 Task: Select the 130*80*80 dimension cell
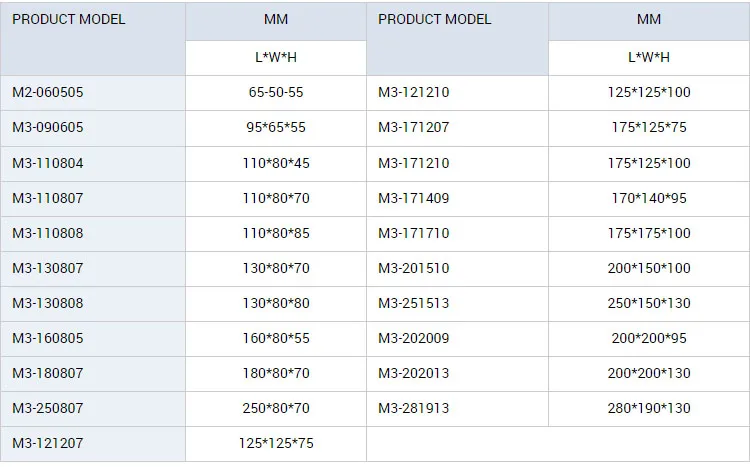pyautogui.click(x=276, y=303)
